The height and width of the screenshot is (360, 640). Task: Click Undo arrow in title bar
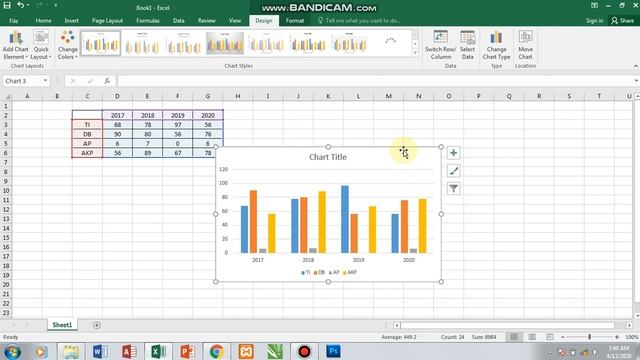point(20,5)
